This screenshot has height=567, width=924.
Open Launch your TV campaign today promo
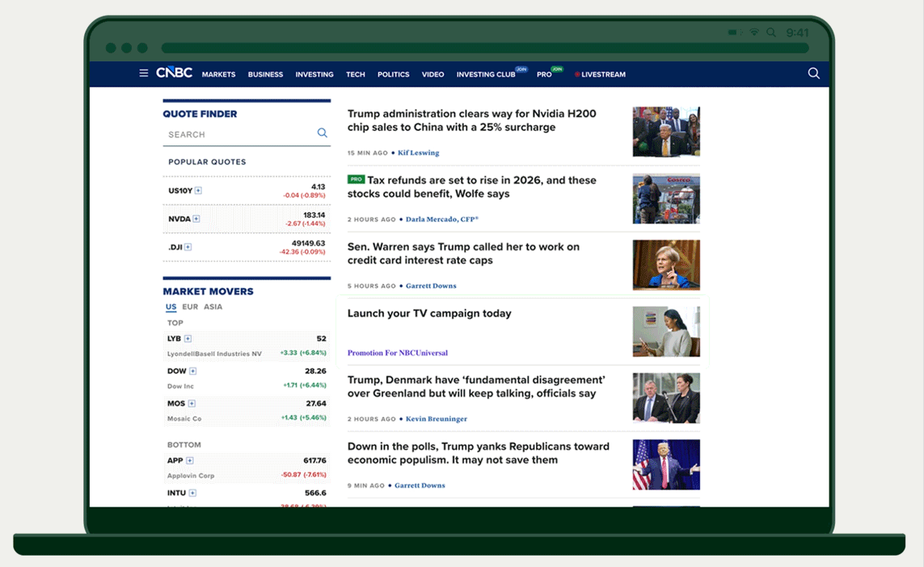click(429, 313)
